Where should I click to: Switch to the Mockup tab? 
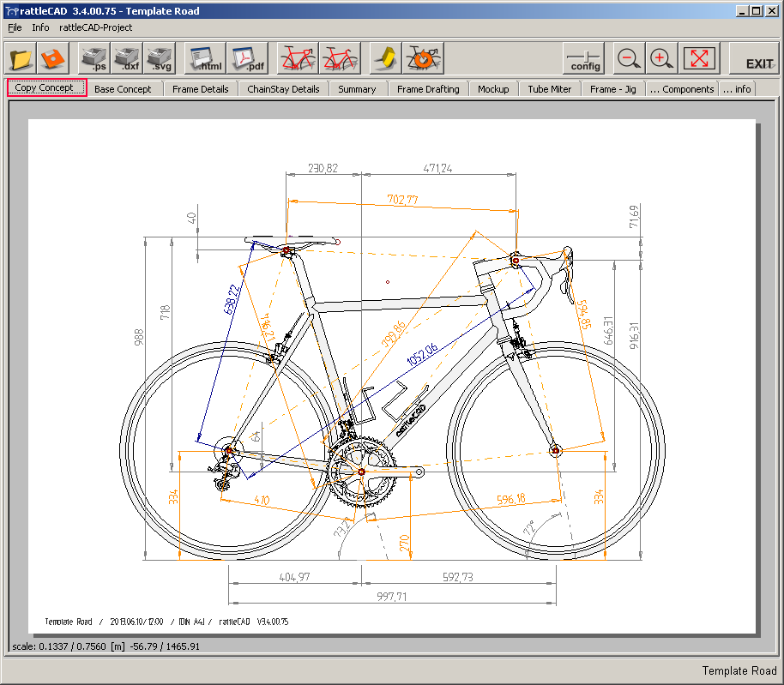click(x=493, y=89)
